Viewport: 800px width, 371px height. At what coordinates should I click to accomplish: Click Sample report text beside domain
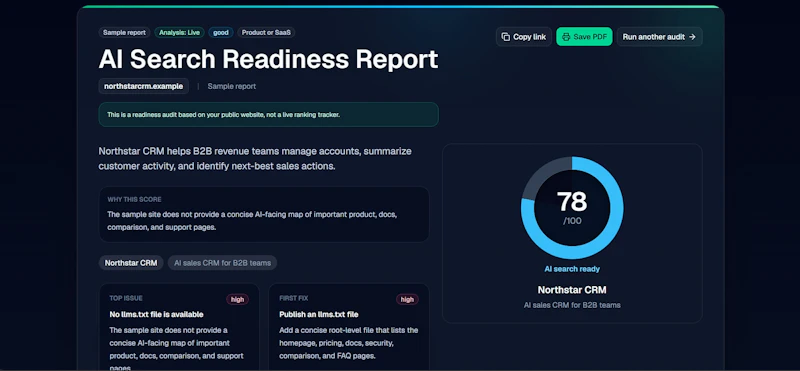(232, 86)
